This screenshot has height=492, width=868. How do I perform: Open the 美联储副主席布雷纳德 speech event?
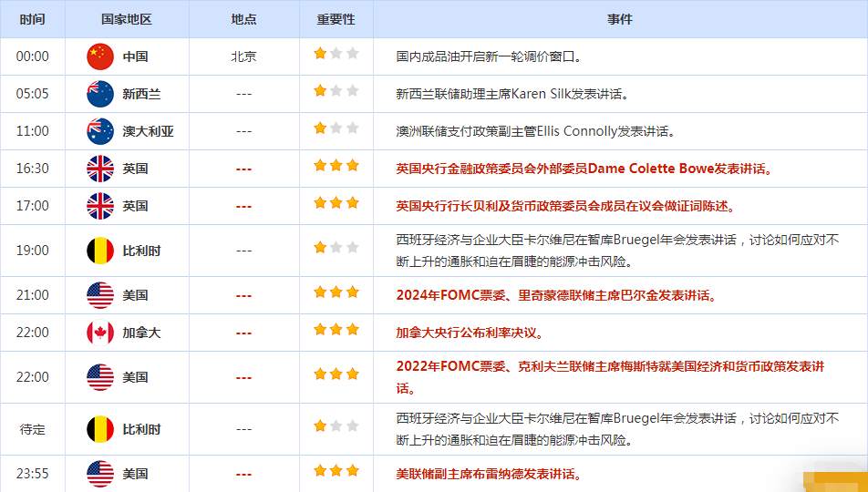(490, 474)
